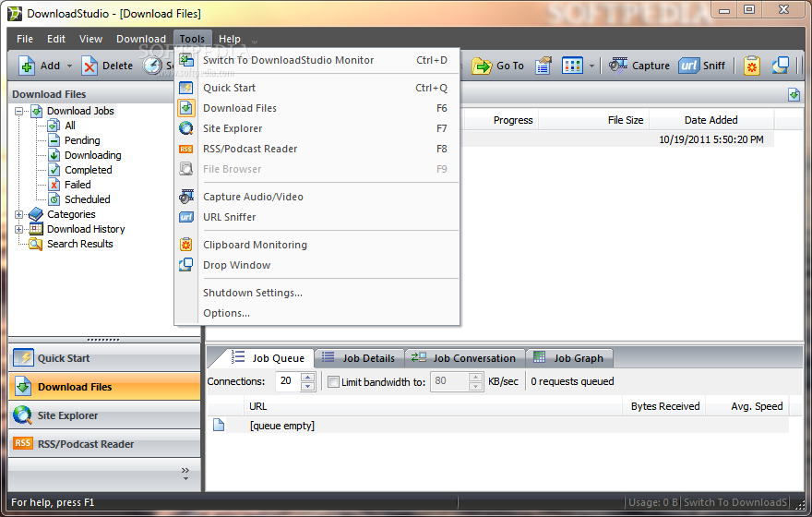
Task: Click the clock schedule toolbar icon
Action: (x=152, y=66)
